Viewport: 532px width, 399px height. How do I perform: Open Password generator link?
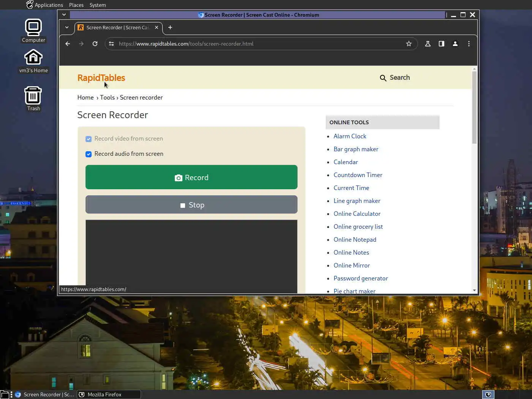tap(361, 279)
